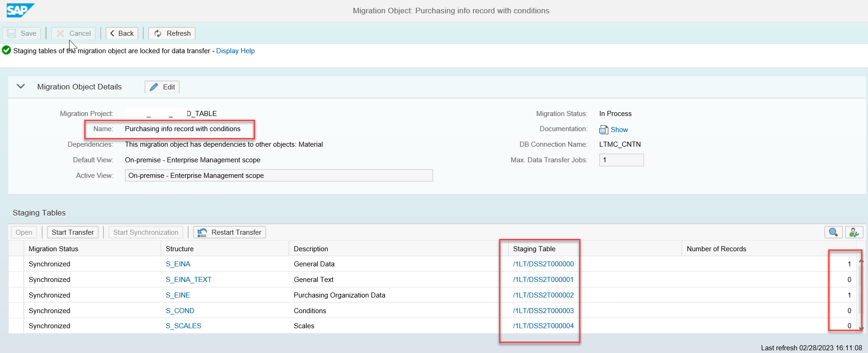
Task: Open staging table /1LT/DSS2T000001
Action: coord(543,280)
